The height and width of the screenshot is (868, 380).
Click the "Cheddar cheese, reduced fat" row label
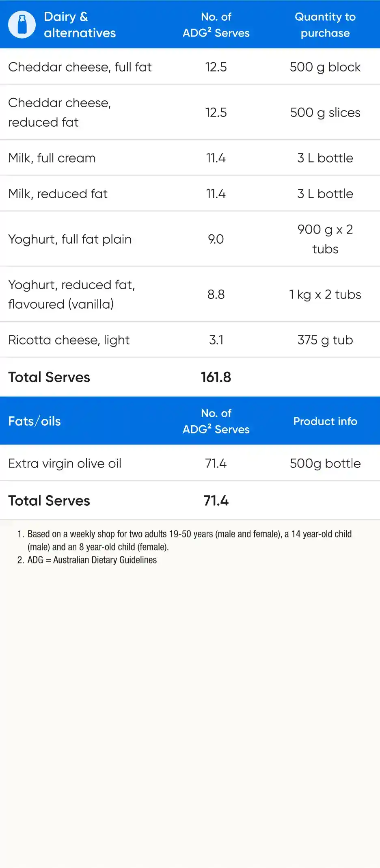pyautogui.click(x=59, y=112)
